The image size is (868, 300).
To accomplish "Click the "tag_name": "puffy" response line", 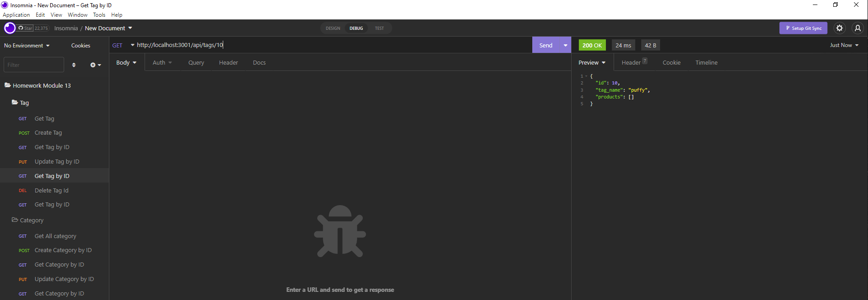I will 623,90.
